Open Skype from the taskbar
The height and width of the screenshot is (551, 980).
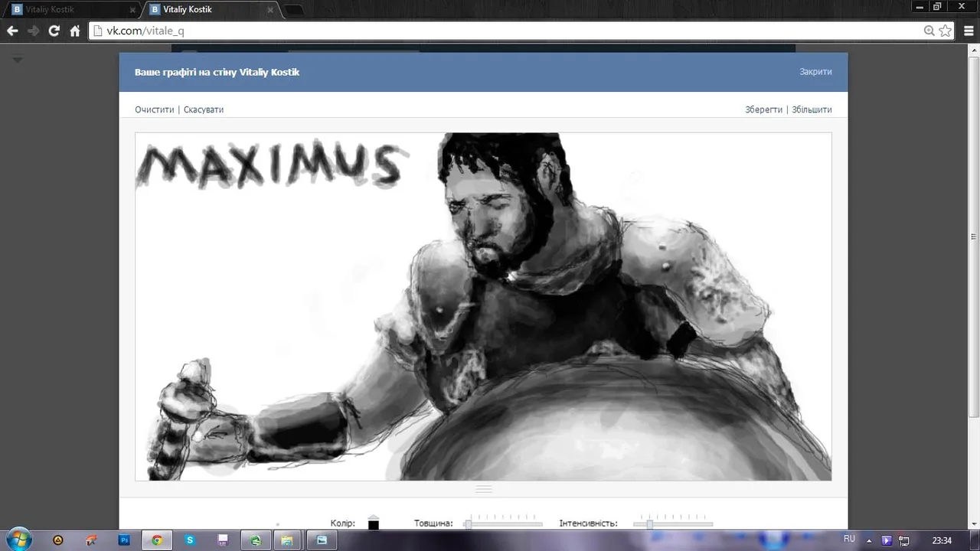190,540
